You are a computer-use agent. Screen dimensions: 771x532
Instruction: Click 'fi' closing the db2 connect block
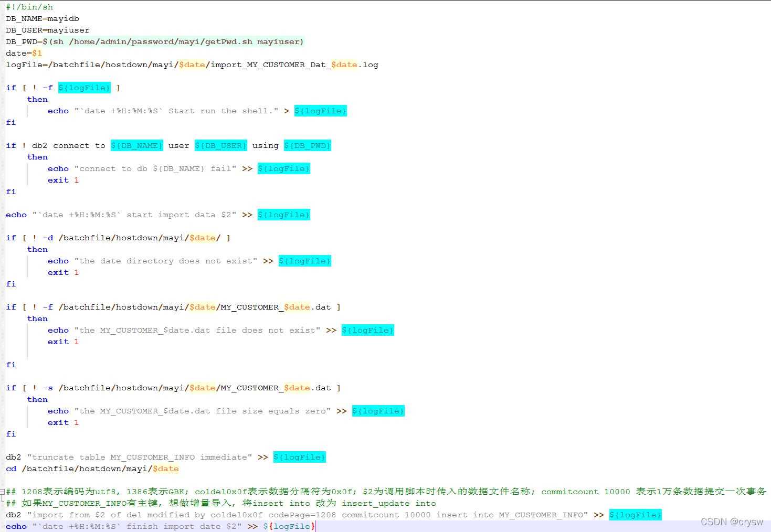(x=11, y=191)
